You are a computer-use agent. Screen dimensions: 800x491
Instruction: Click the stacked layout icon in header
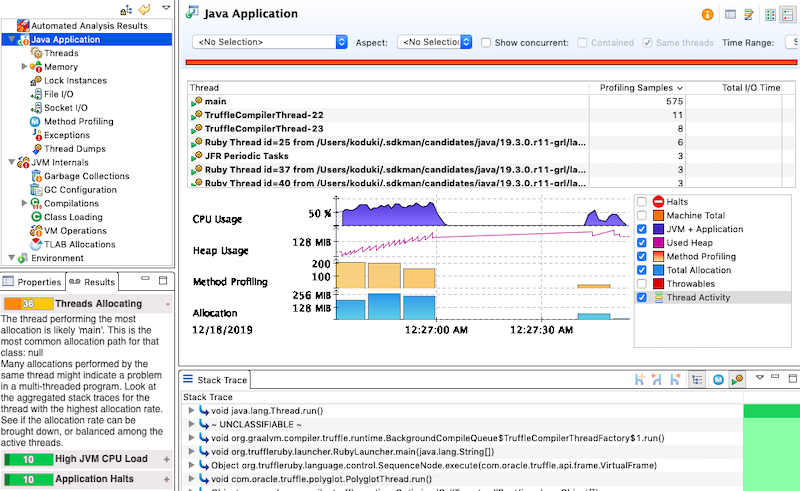point(788,15)
